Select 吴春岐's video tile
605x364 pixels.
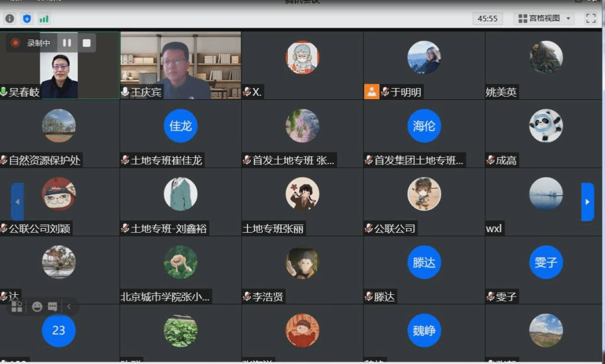[60, 65]
